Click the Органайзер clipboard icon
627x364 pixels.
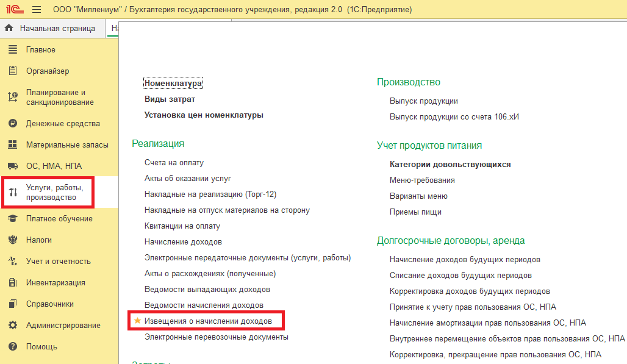(x=13, y=71)
